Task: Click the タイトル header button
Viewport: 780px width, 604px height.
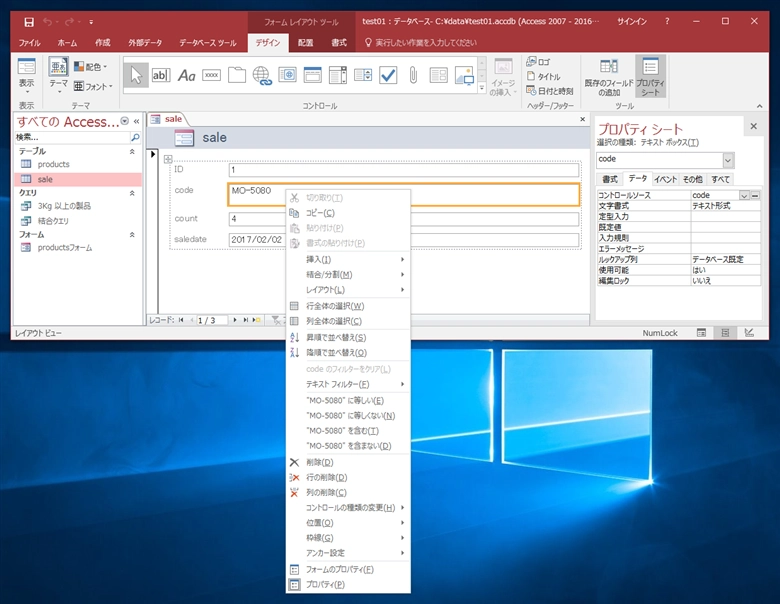Action: click(x=543, y=76)
